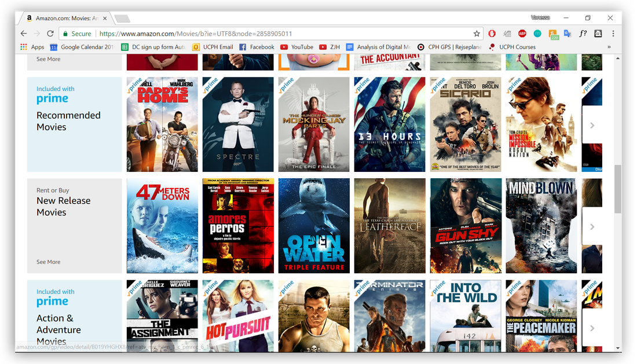Open The Peacemaker movie poster
Viewport: 637px width, 364px height.
click(x=541, y=316)
